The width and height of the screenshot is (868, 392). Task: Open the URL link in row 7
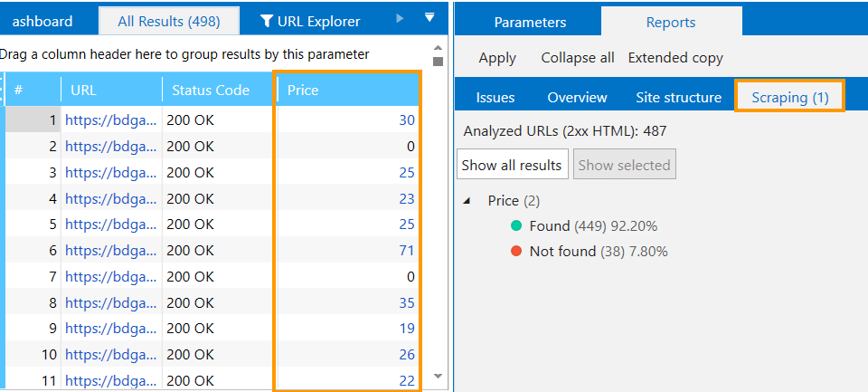pos(110,277)
